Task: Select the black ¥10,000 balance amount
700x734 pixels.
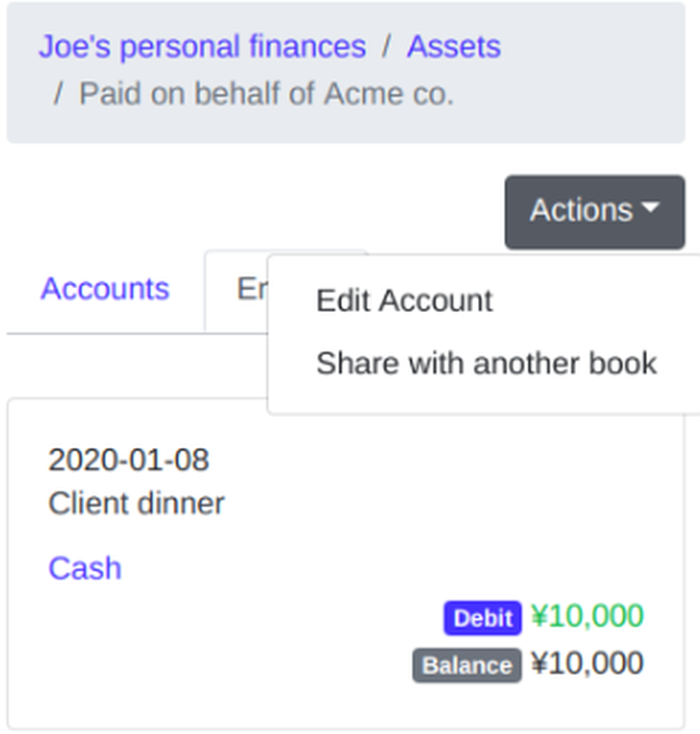Action: pos(587,663)
